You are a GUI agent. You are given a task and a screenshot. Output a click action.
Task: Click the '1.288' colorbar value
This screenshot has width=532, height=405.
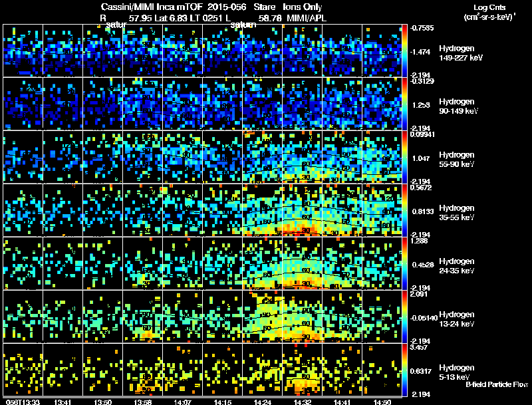pyautogui.click(x=419, y=241)
